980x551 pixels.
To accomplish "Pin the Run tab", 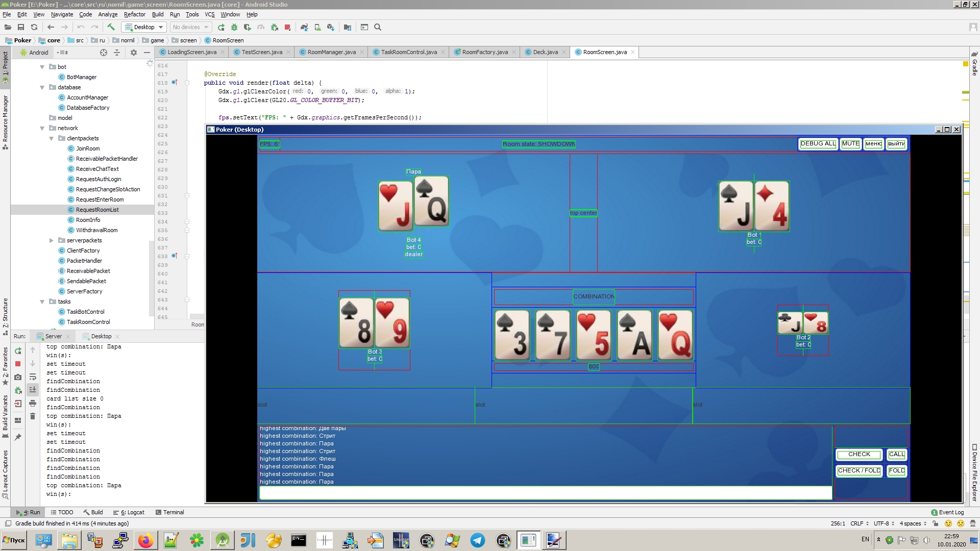I will [18, 437].
